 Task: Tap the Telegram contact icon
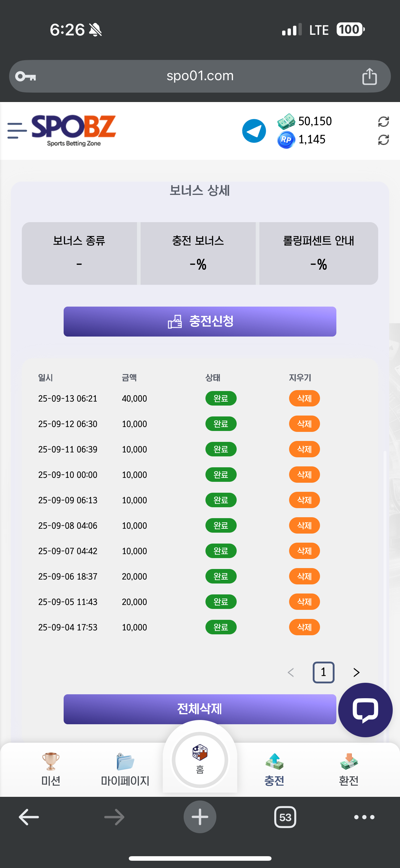254,131
